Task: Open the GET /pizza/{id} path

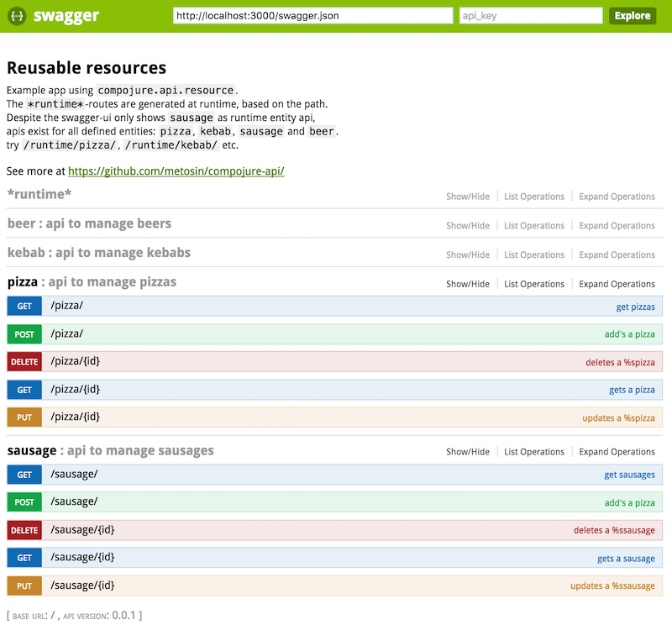Action: [75, 389]
